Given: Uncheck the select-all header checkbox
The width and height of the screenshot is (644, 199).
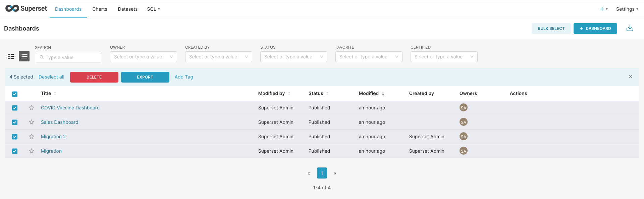Looking at the screenshot, I should 15,94.
